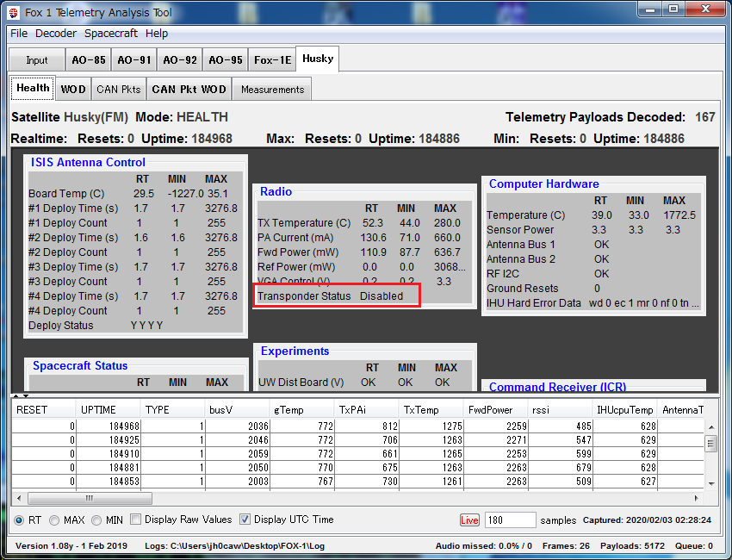The width and height of the screenshot is (732, 560).
Task: Switch to the AO-85 tab
Action: point(88,60)
